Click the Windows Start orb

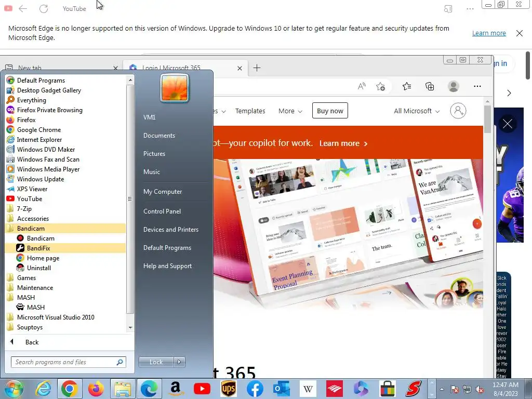pyautogui.click(x=14, y=389)
